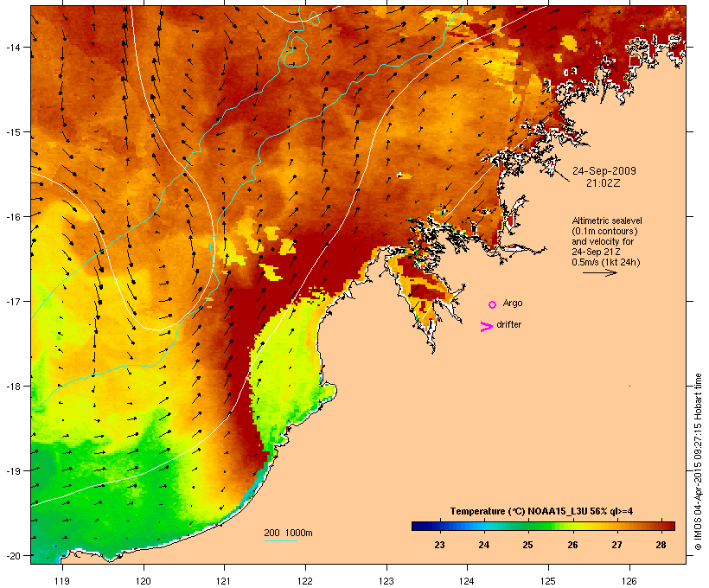
Task: Click colorbar tick label 28
Action: (x=661, y=545)
